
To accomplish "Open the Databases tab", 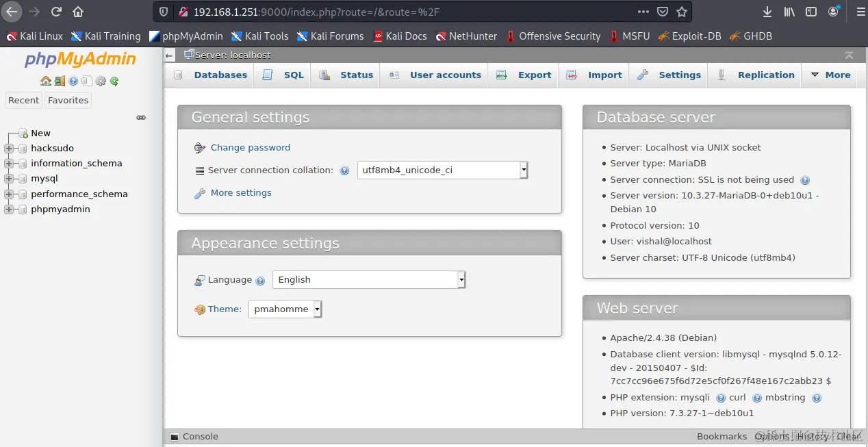I will coord(211,75).
